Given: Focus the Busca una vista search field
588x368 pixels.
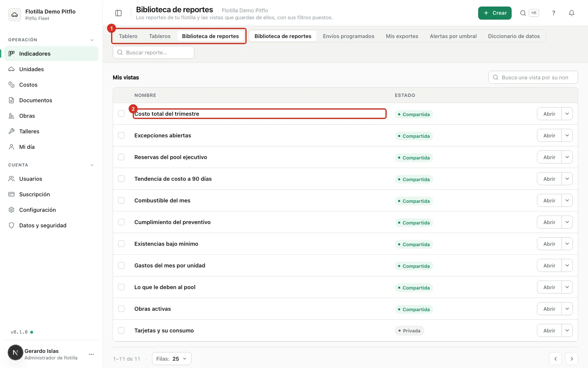Looking at the screenshot, I should point(533,77).
